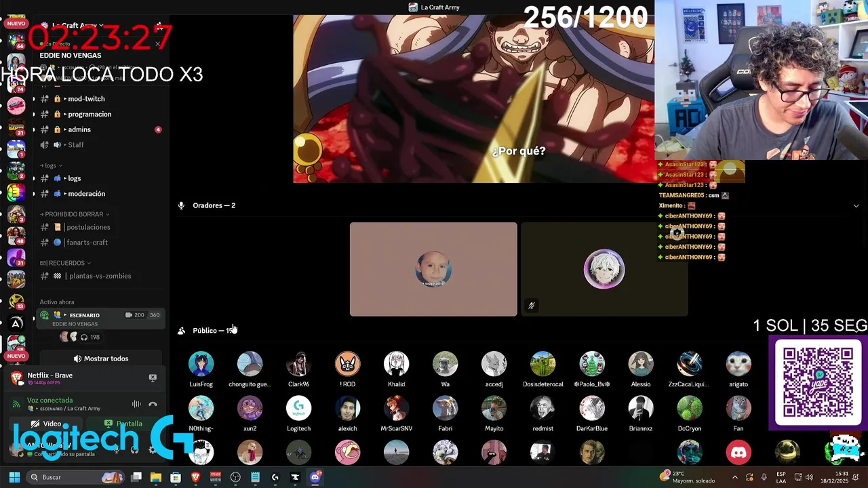Open Task View on the taskbar

pyautogui.click(x=136, y=477)
